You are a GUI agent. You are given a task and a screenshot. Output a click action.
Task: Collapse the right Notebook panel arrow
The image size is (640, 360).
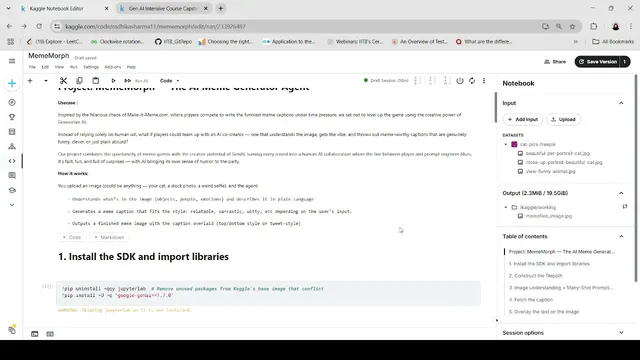(497, 320)
